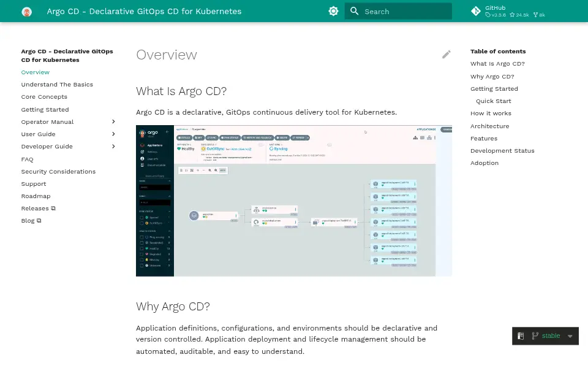Viewport: 588px width, 368px height.
Task: Click inside the Search input field
Action: pyautogui.click(x=398, y=11)
